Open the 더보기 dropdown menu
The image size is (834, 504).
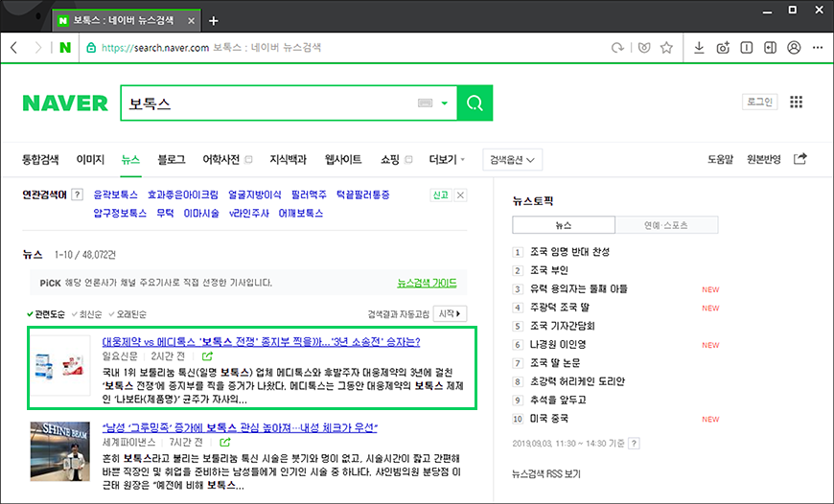point(447,159)
